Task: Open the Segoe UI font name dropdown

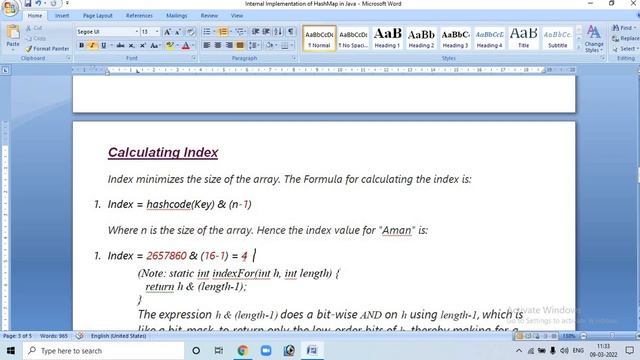Action: click(137, 32)
